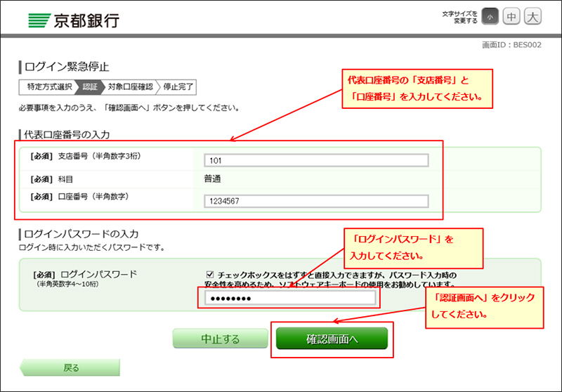Click the 代表口座番号の入力 heading

(67, 135)
